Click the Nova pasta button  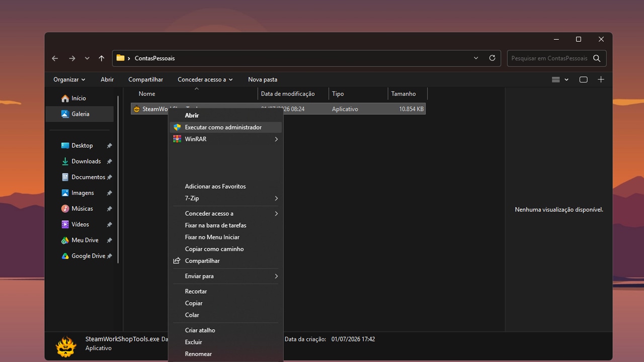[x=263, y=79]
